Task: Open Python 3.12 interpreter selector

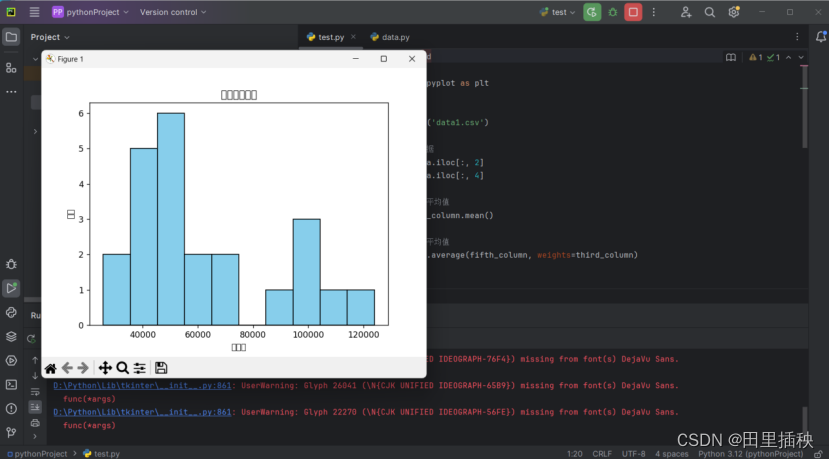Action: tap(750, 454)
